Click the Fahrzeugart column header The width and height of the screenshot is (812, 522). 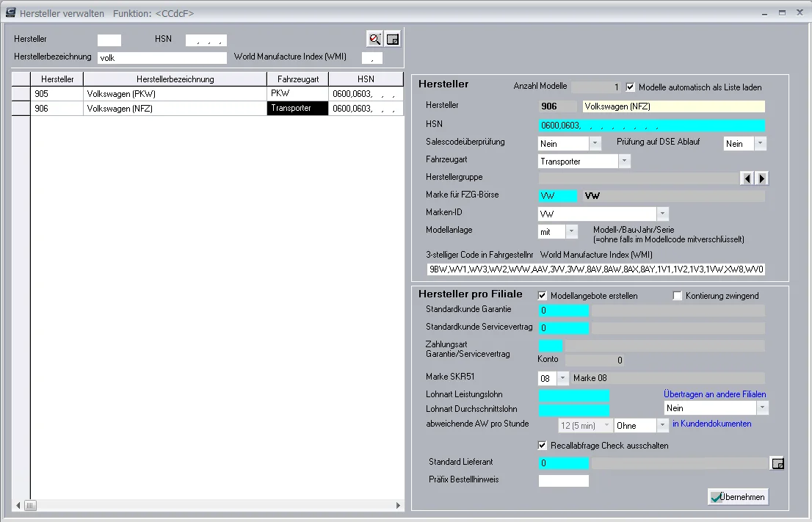(x=298, y=79)
